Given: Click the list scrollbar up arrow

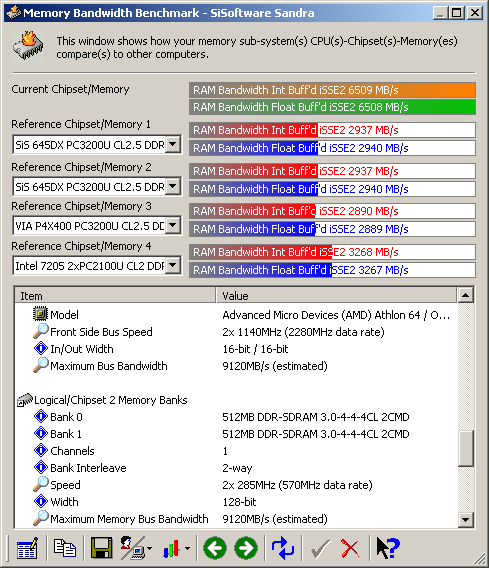Looking at the screenshot, I should 465,296.
